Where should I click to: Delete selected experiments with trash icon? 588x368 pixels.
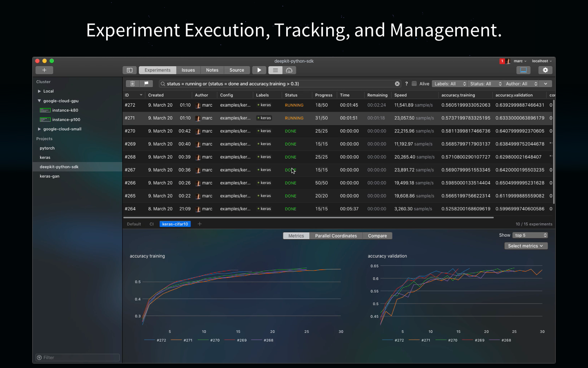coord(132,83)
